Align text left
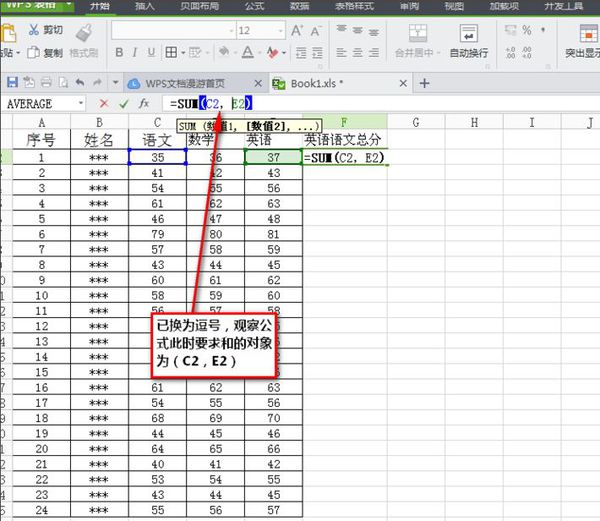Screen dimensions: 600x521 point(341,52)
